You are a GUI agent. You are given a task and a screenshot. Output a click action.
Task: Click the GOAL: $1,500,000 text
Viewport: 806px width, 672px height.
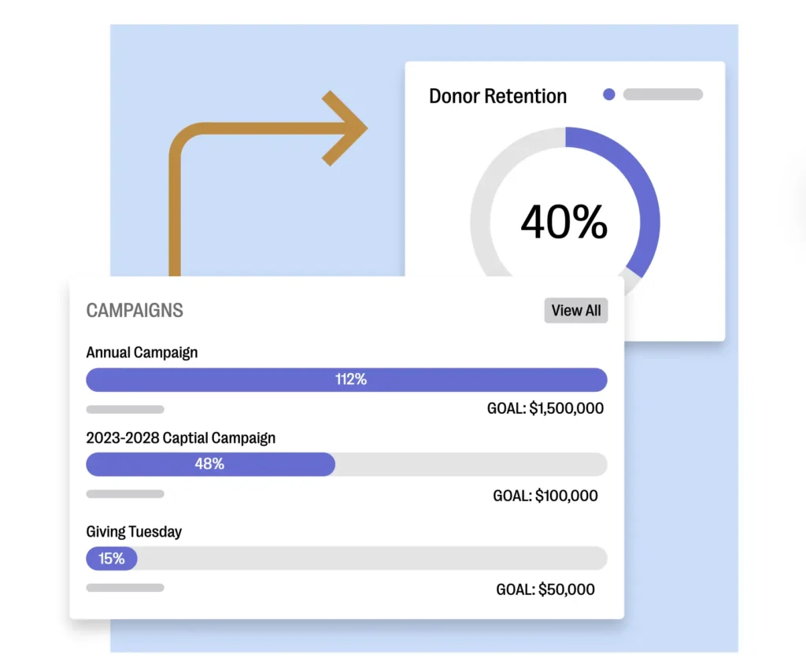click(545, 409)
